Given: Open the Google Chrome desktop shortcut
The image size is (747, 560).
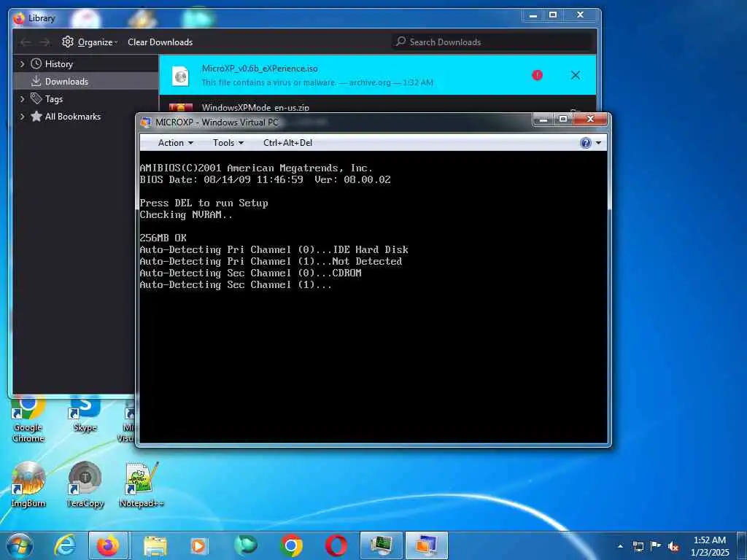Looking at the screenshot, I should [x=28, y=420].
